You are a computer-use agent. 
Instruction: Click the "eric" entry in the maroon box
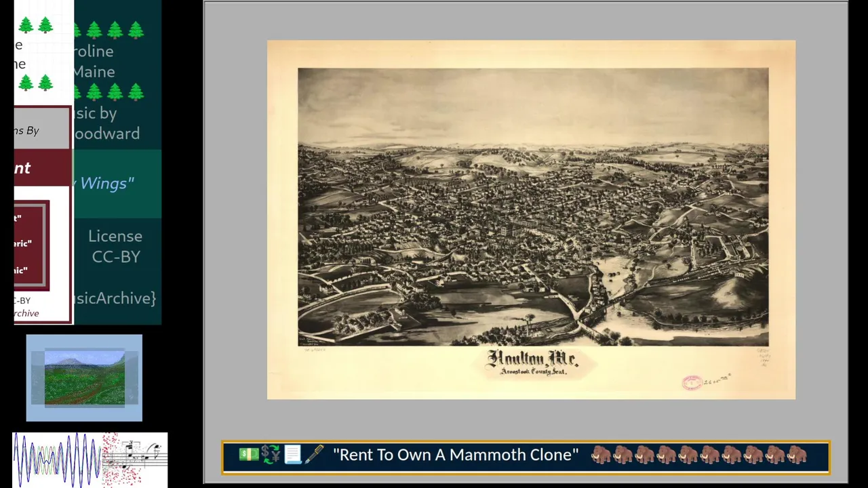tap(22, 243)
